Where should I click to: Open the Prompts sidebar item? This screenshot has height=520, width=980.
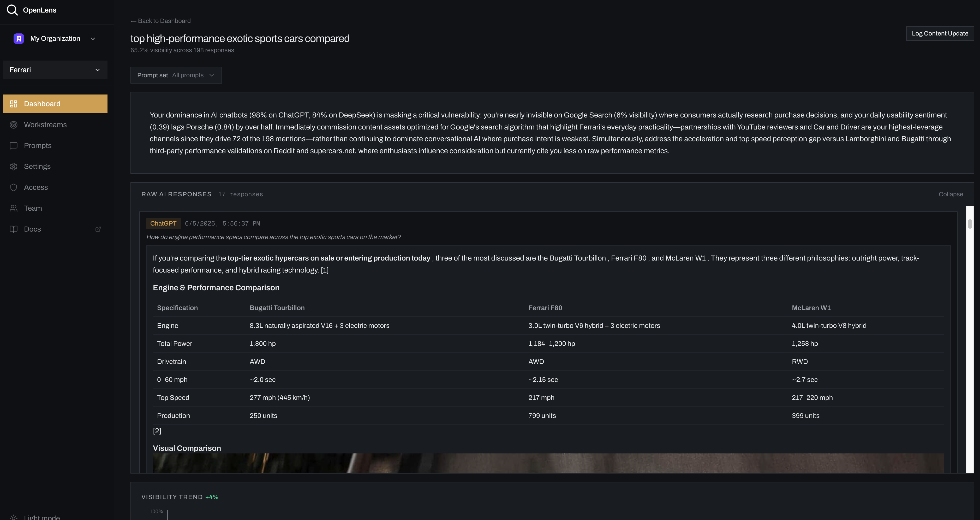pyautogui.click(x=55, y=146)
